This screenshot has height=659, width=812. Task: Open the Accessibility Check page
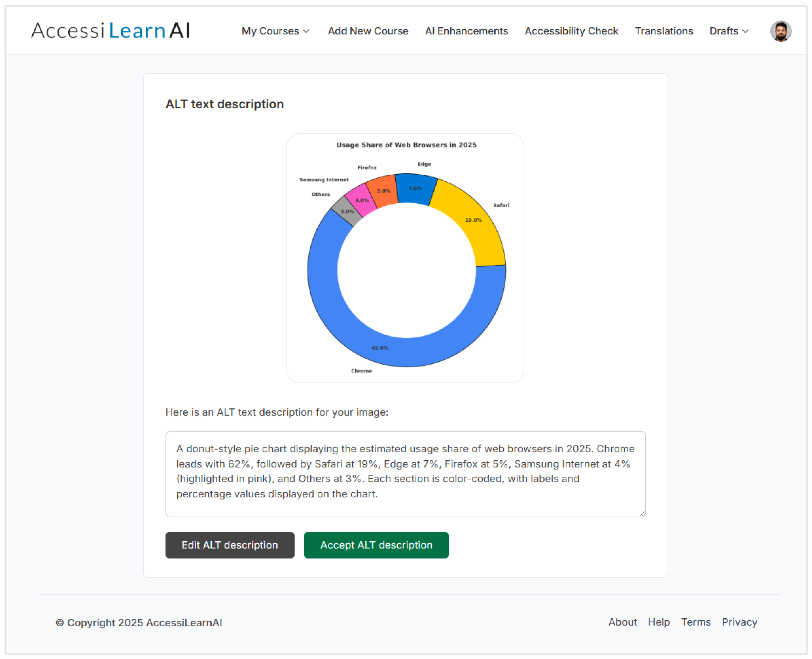point(571,31)
